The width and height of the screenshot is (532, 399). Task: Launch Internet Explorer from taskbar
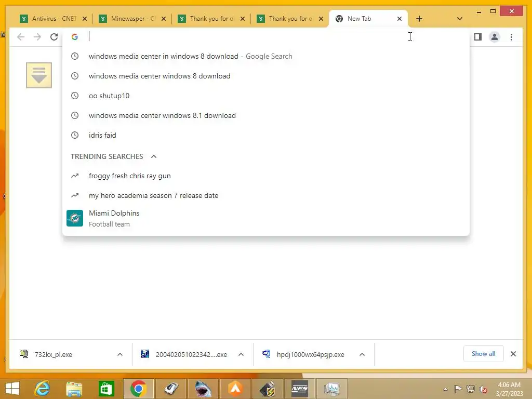[x=42, y=389]
